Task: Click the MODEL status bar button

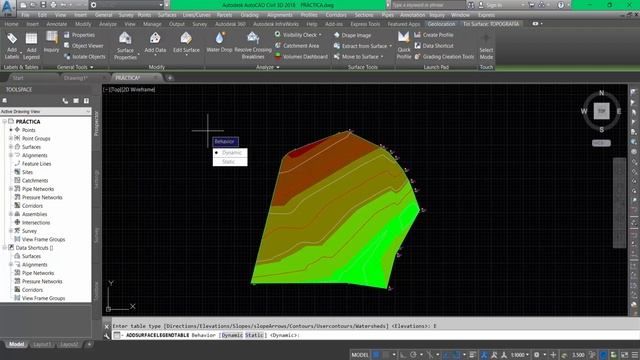Action: (x=360, y=355)
